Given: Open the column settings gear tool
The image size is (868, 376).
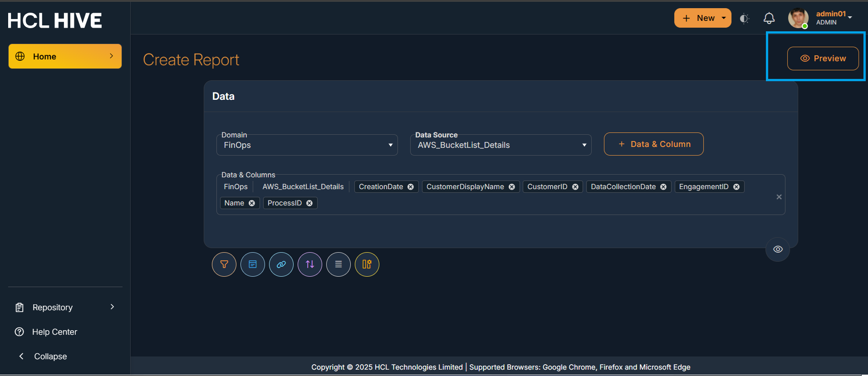Looking at the screenshot, I should (367, 264).
